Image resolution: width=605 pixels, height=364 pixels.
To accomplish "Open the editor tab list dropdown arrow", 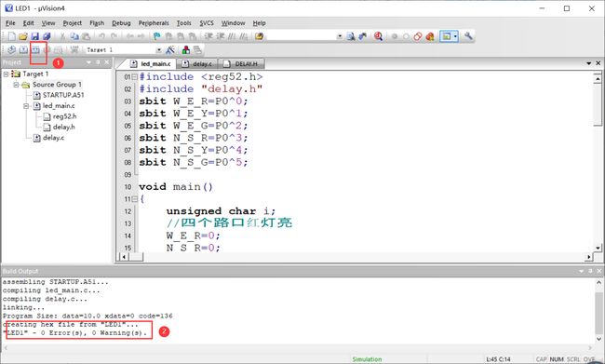I will coord(589,63).
